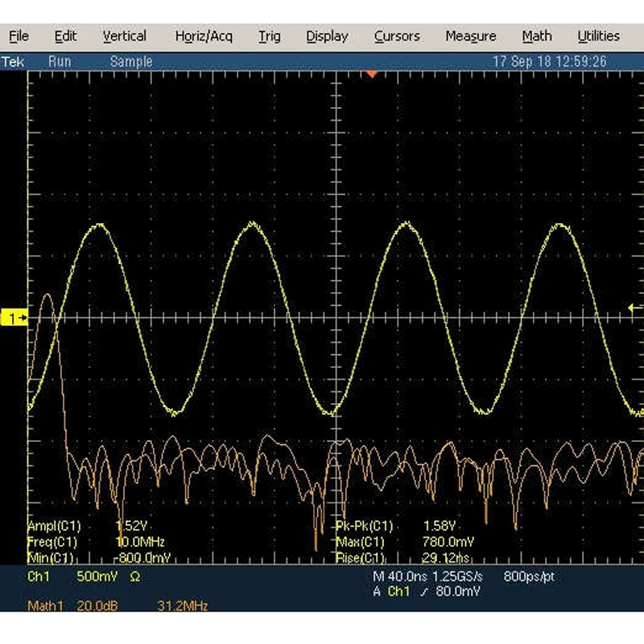The width and height of the screenshot is (644, 644).
Task: Click the Math1 31.2MHz frequency readout
Action: tap(183, 606)
